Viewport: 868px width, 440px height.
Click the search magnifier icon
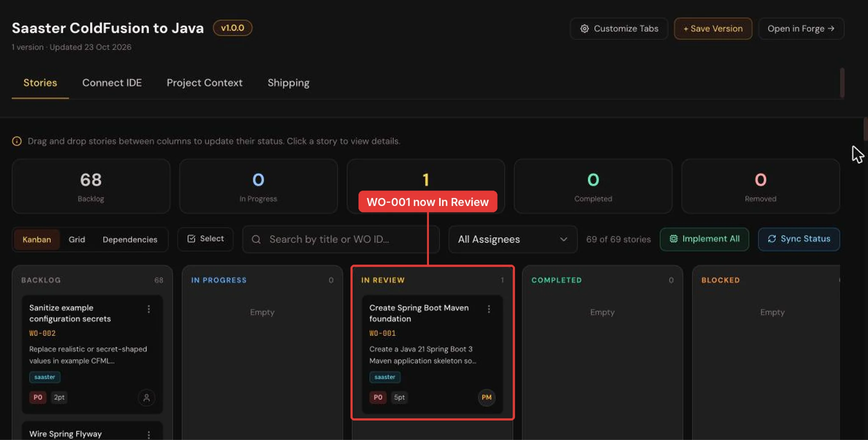click(256, 239)
